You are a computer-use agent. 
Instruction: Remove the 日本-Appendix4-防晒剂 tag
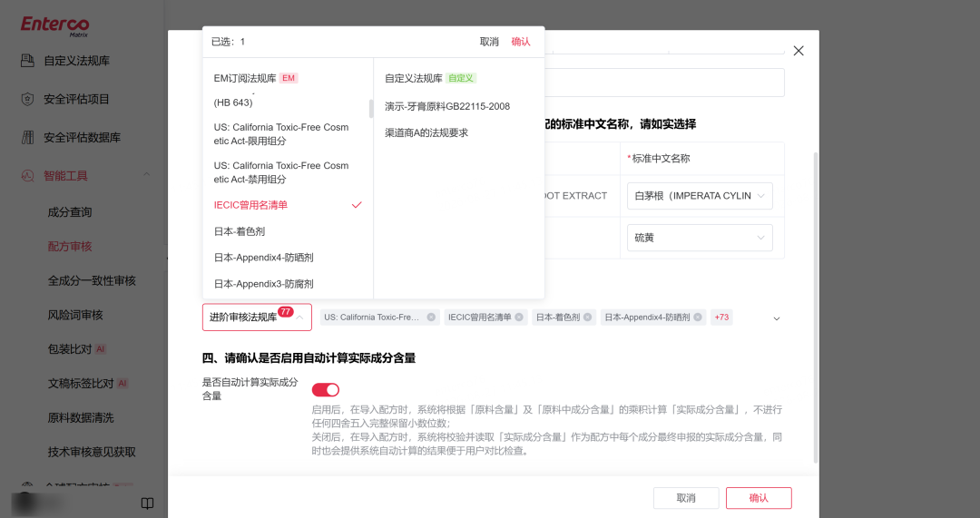(x=698, y=318)
